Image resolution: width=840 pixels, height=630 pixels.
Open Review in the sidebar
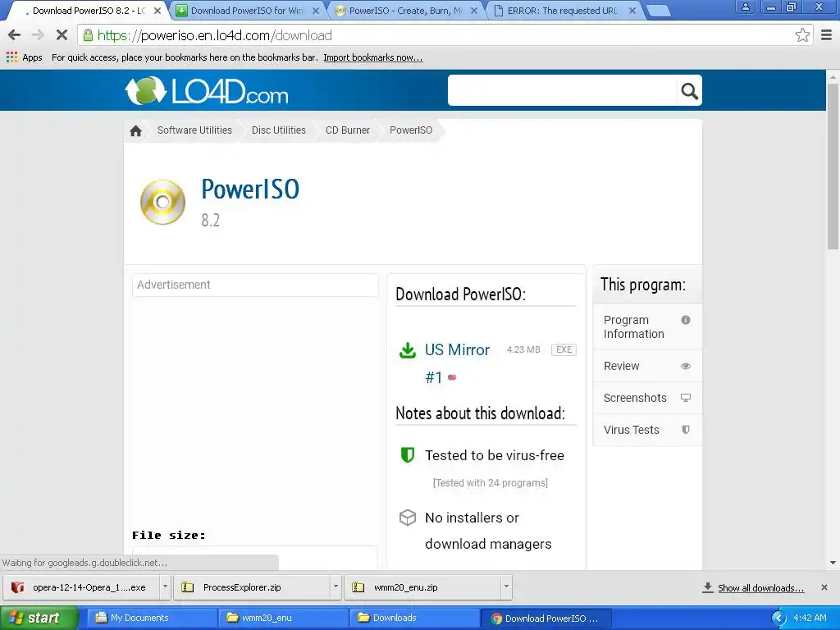pyautogui.click(x=647, y=366)
